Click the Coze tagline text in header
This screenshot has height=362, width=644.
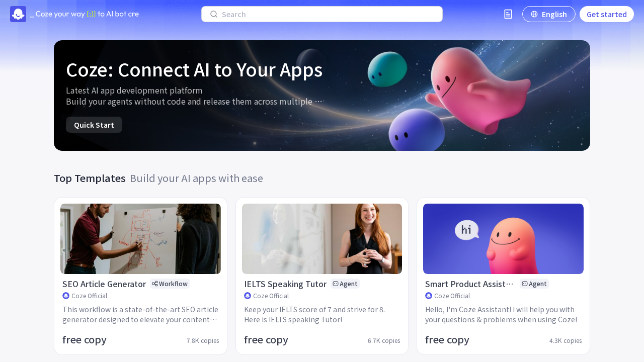(x=85, y=14)
